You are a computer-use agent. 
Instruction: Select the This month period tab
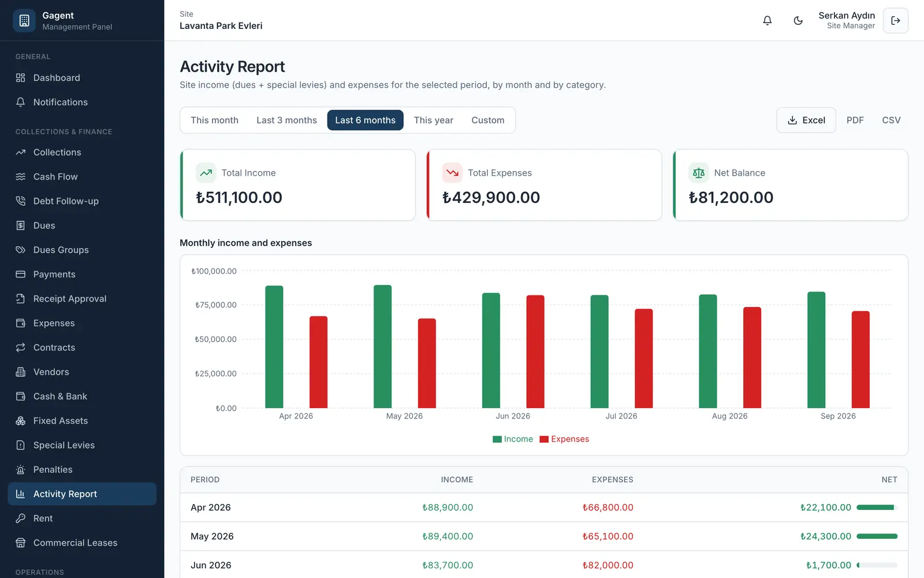coord(214,120)
